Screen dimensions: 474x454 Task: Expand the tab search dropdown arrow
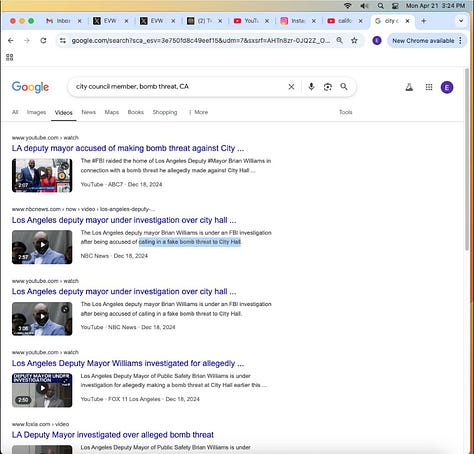click(461, 21)
